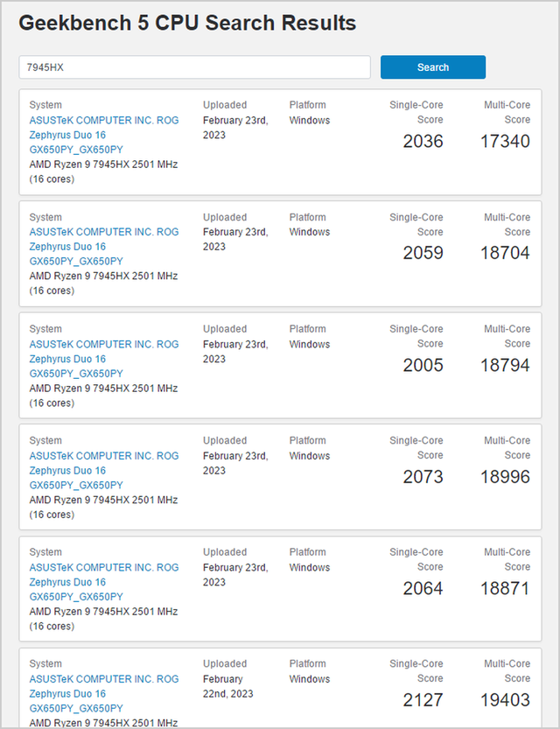Select the single-core score 2036
Viewport: 560px width, 729px height.
click(423, 141)
